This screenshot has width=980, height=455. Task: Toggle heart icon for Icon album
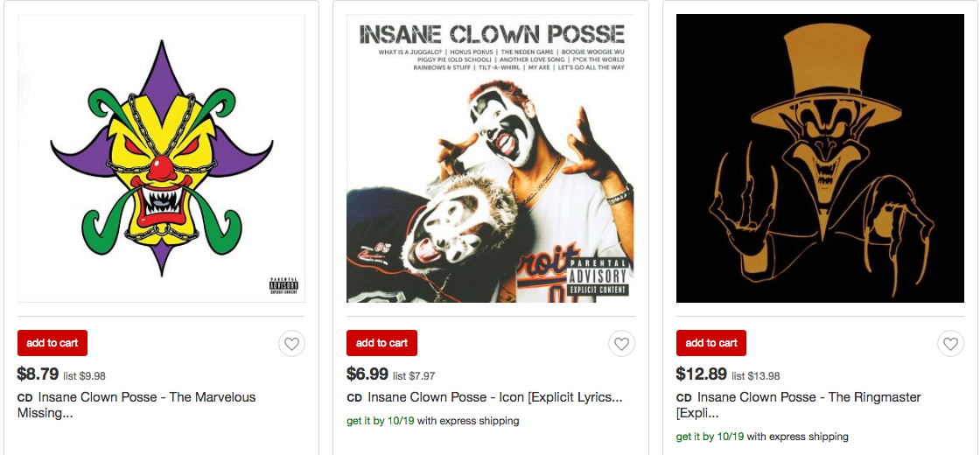pyautogui.click(x=622, y=344)
